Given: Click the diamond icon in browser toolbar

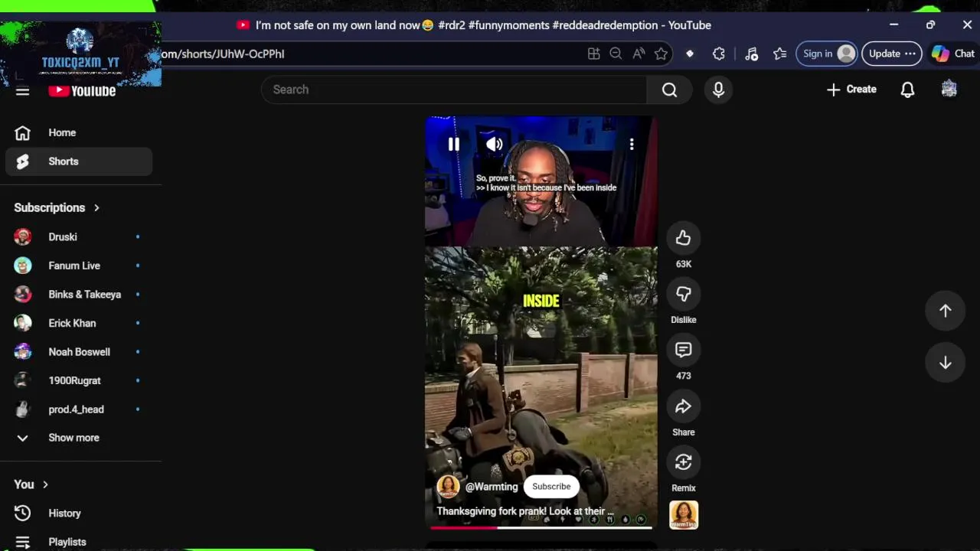Looking at the screenshot, I should (690, 54).
